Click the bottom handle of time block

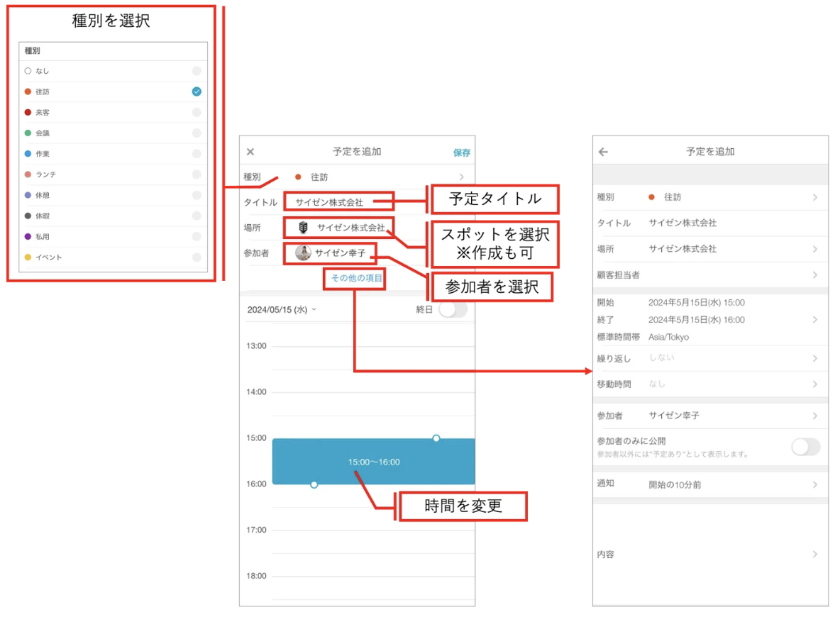[x=314, y=484]
